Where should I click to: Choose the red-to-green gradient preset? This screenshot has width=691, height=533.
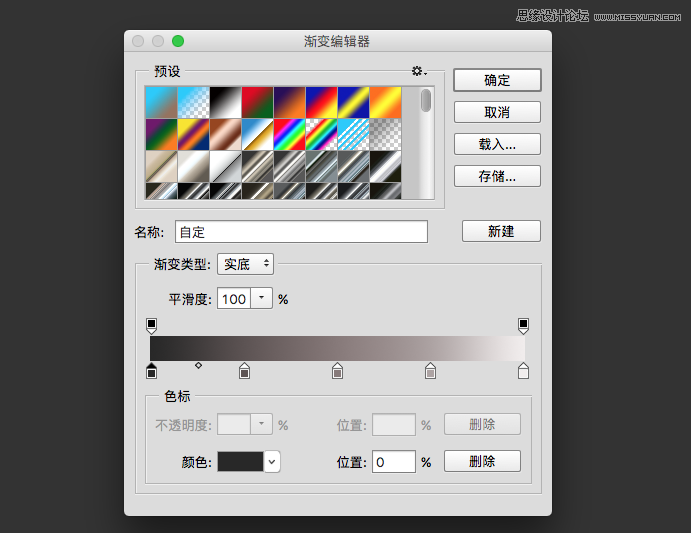(257, 102)
